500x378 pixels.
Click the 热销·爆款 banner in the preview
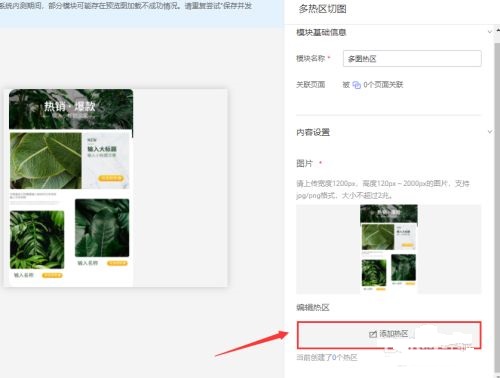click(x=71, y=109)
